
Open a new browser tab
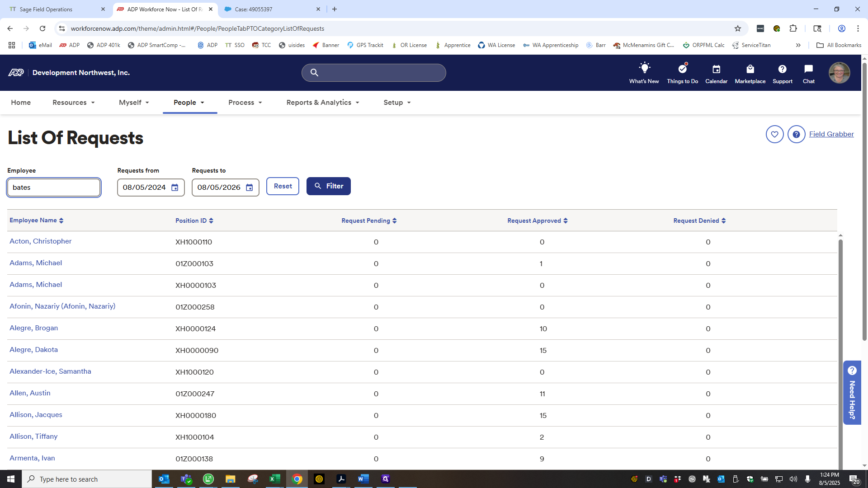(335, 9)
